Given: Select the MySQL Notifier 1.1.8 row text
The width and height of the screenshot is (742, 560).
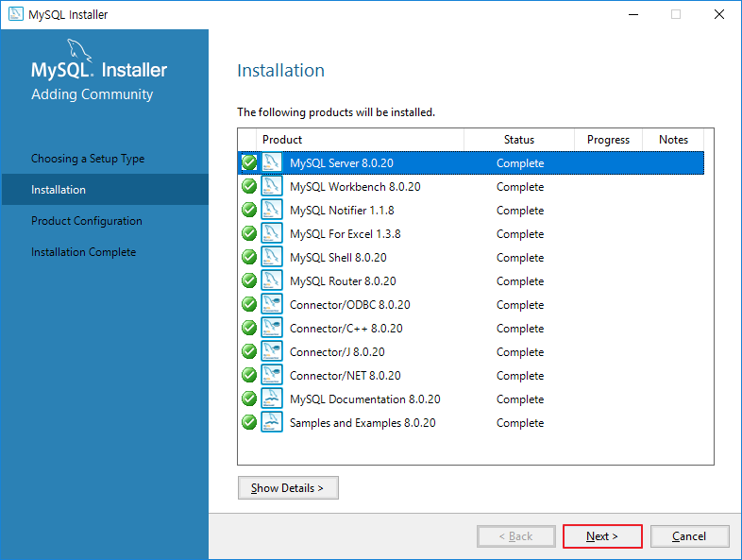Looking at the screenshot, I should [x=342, y=211].
